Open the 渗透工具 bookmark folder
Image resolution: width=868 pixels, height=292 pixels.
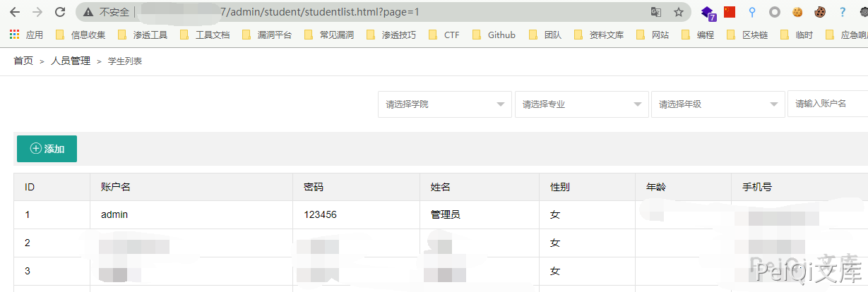click(x=143, y=35)
